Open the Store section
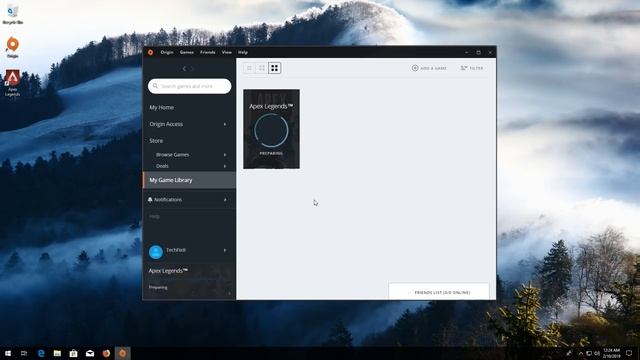 (x=156, y=141)
